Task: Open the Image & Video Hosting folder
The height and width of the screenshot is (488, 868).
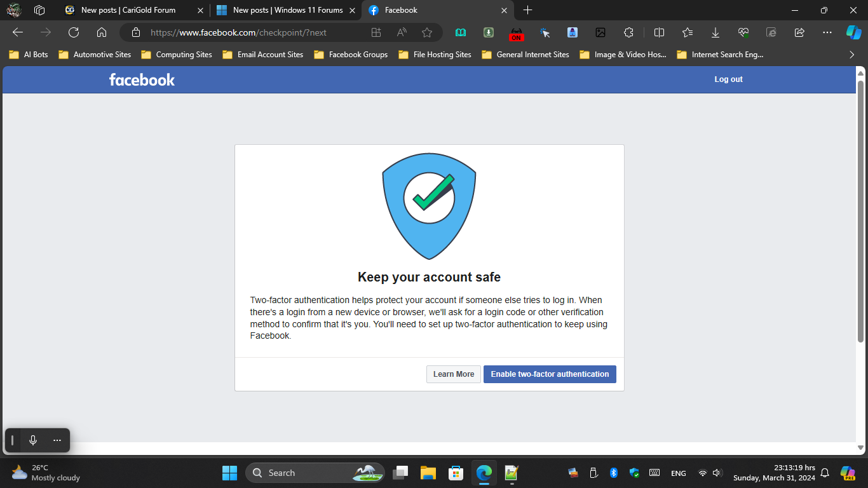Action: (623, 55)
